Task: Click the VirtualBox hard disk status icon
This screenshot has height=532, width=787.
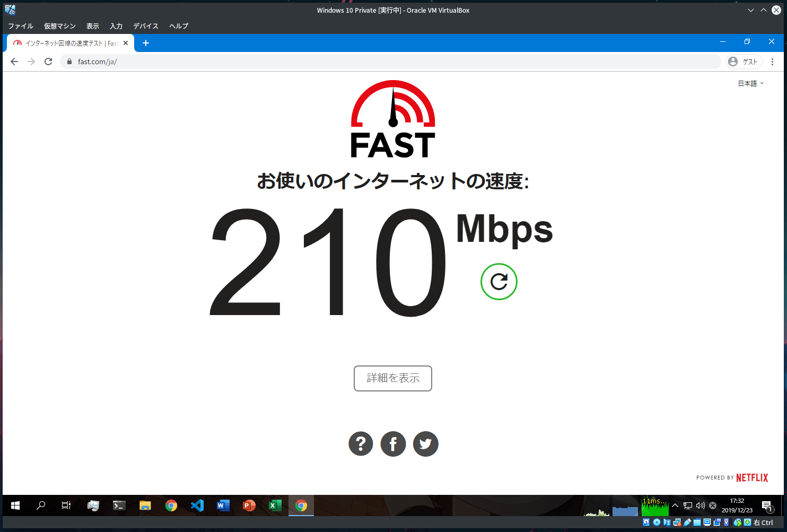Action: (646, 522)
